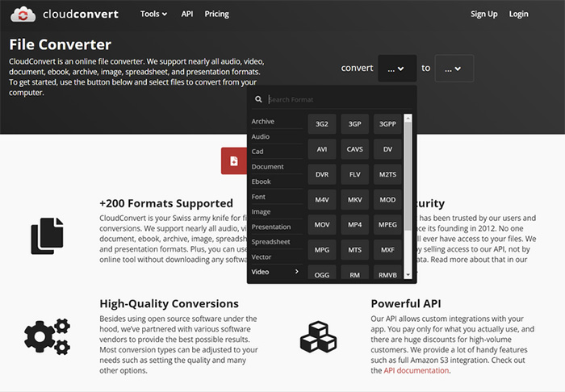Select the Image category in format list
The image size is (565, 392).
[x=277, y=211]
